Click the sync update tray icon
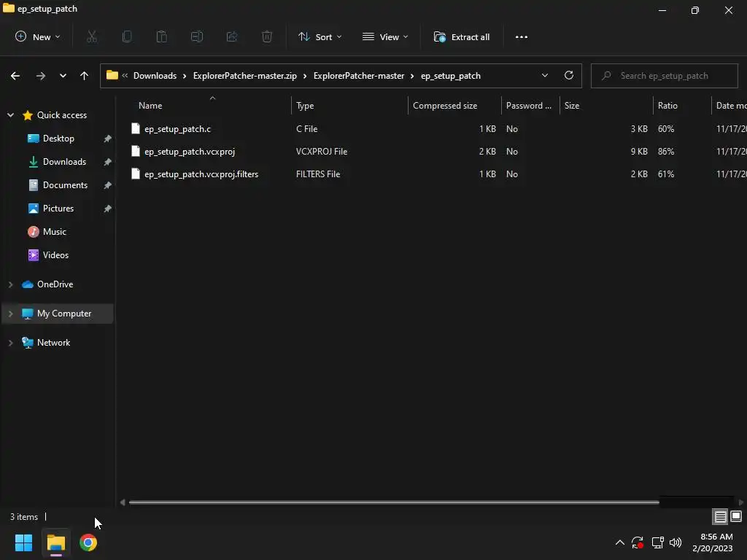The width and height of the screenshot is (747, 560). point(638,542)
